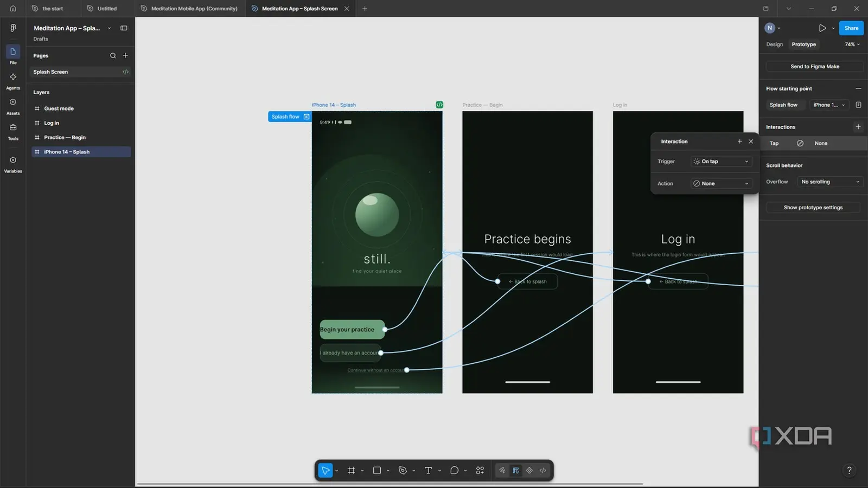Switch to Design mode in bottom toolbar
868x488 pixels.
[x=516, y=470]
